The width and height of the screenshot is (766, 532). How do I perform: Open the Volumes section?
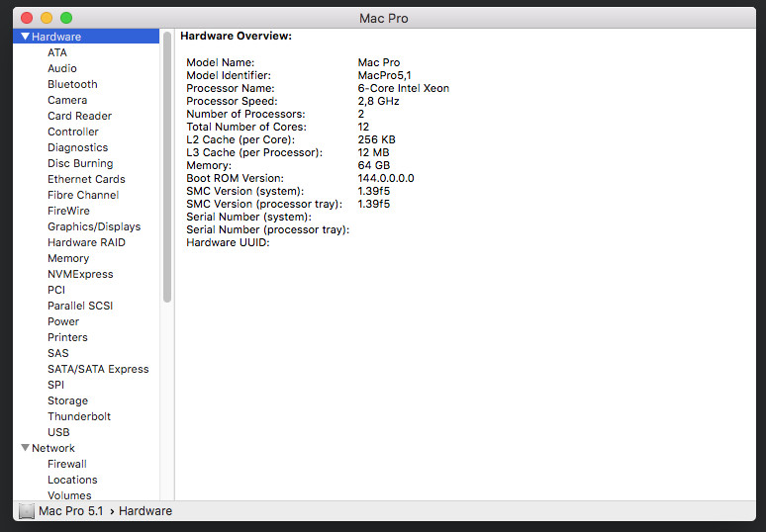(69, 495)
